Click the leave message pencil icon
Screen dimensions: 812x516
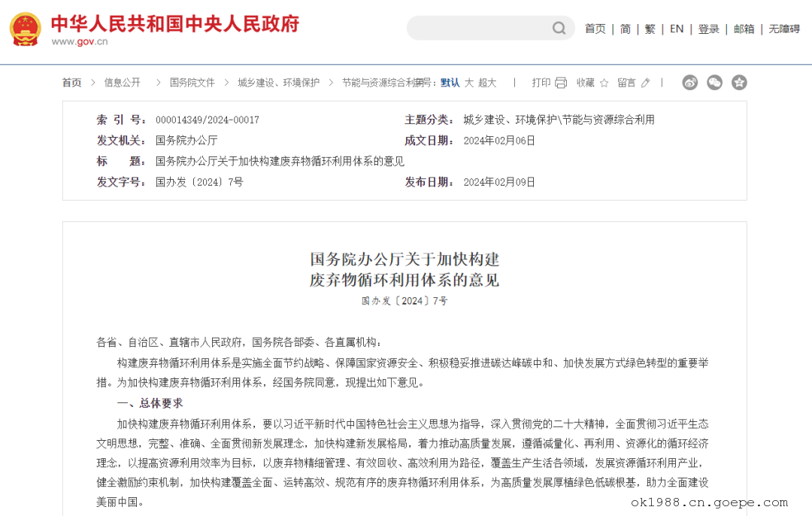pos(645,83)
